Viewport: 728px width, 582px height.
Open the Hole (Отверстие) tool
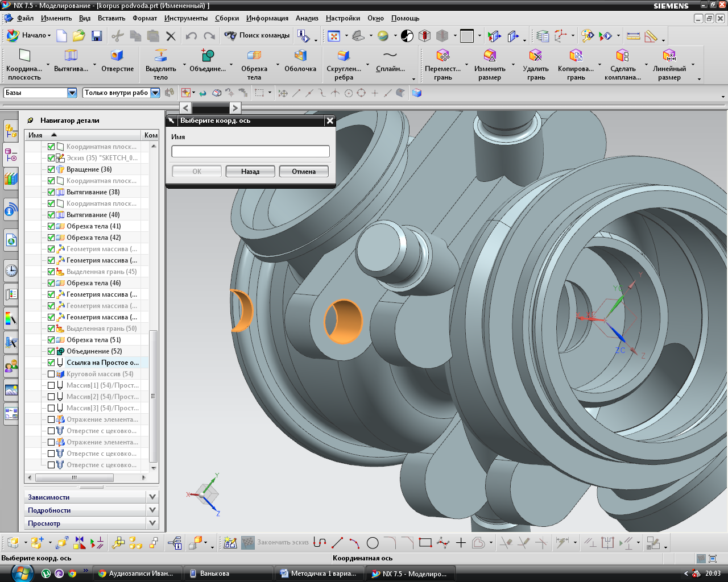click(x=118, y=60)
